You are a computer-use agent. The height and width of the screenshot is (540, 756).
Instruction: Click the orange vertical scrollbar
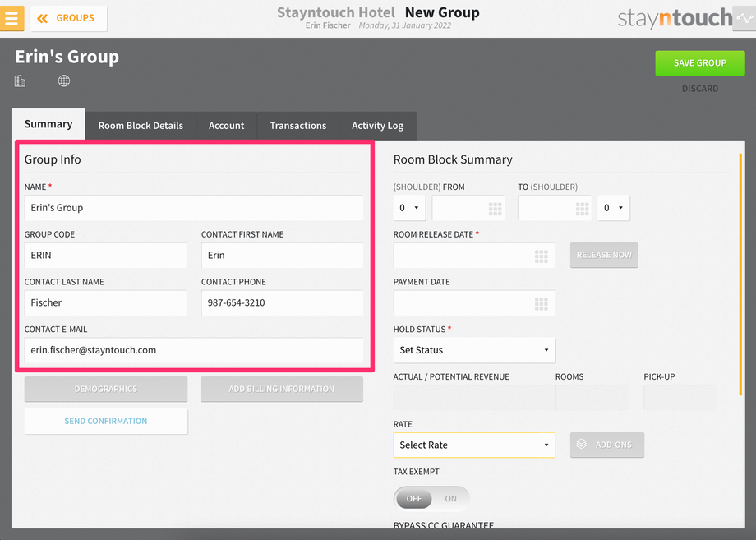740,275
